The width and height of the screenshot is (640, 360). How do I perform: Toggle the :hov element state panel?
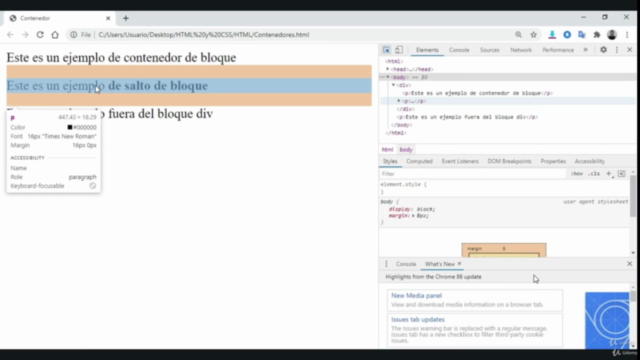coord(577,174)
